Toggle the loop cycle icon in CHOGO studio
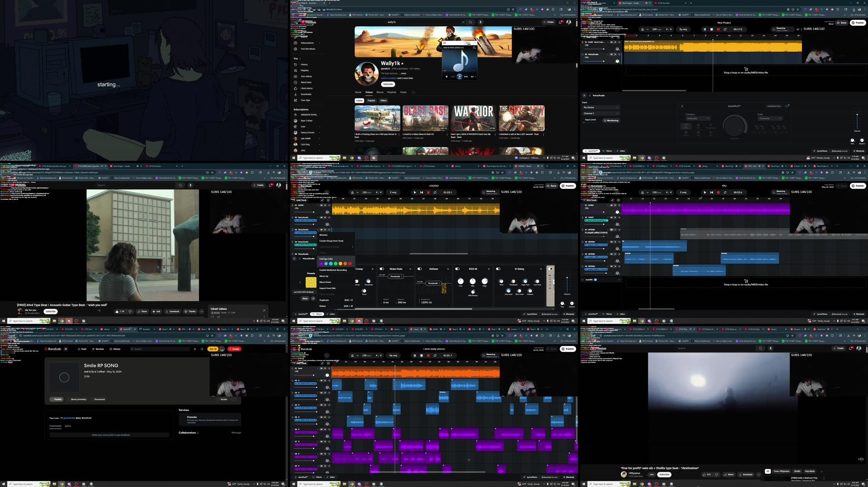Image resolution: width=868 pixels, height=487 pixels. tap(435, 192)
